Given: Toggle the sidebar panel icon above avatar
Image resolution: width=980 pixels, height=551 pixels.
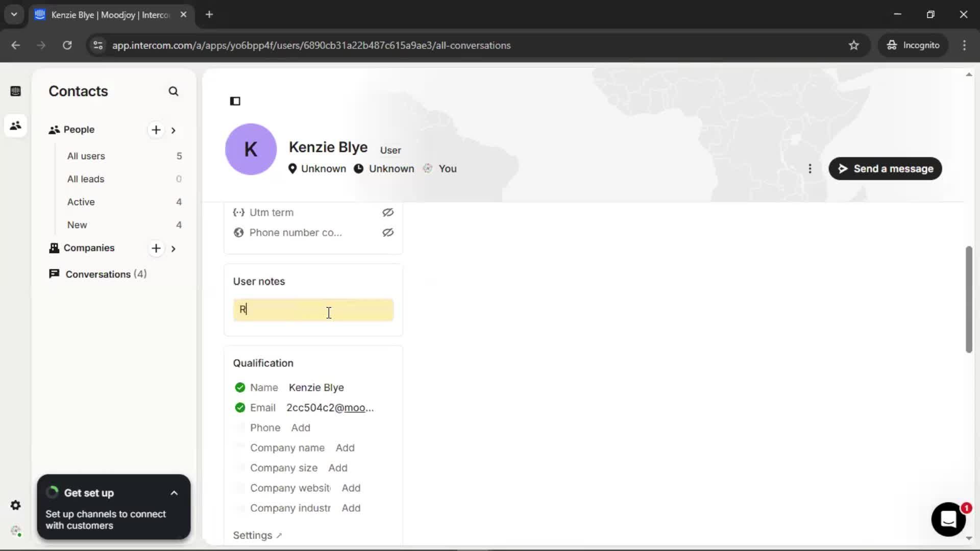Looking at the screenshot, I should coord(235,101).
